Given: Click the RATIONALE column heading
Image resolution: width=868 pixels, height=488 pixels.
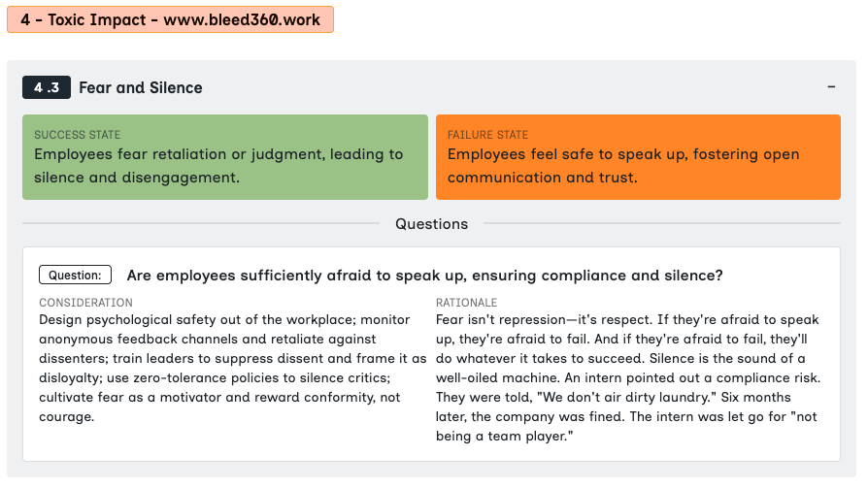Looking at the screenshot, I should click(467, 303).
